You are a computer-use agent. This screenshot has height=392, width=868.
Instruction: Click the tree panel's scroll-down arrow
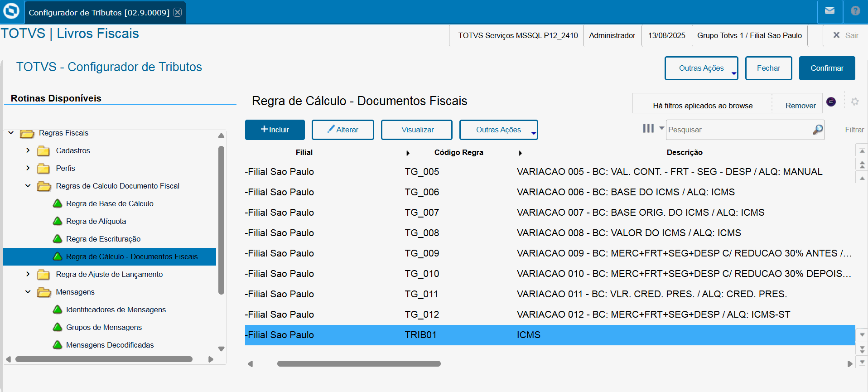tap(221, 349)
